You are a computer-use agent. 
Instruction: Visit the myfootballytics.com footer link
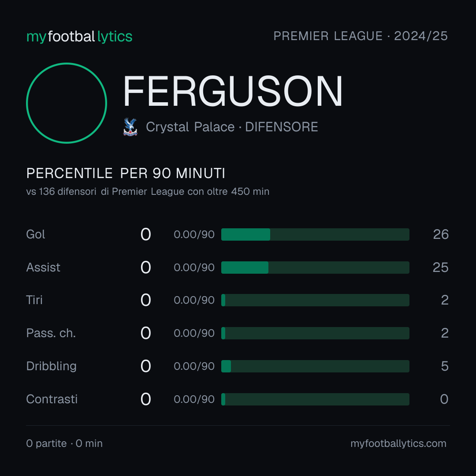tap(398, 443)
